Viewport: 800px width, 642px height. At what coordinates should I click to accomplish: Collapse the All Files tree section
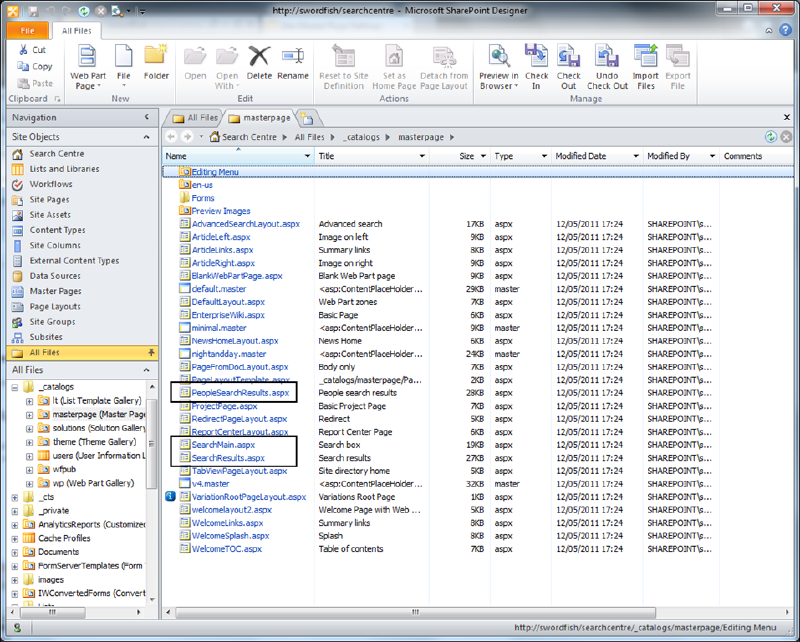(147, 370)
